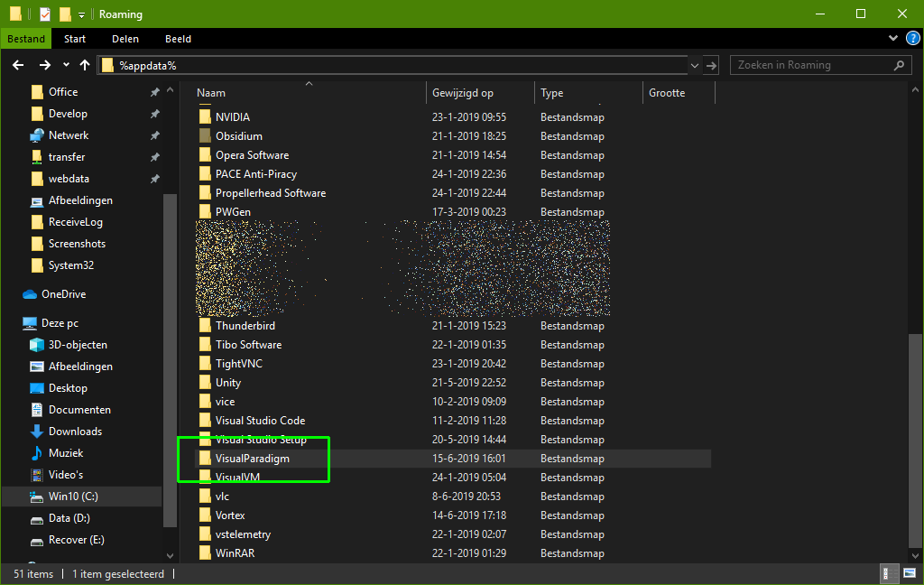
Task: Select Deze pc in the sidebar
Action: click(60, 323)
